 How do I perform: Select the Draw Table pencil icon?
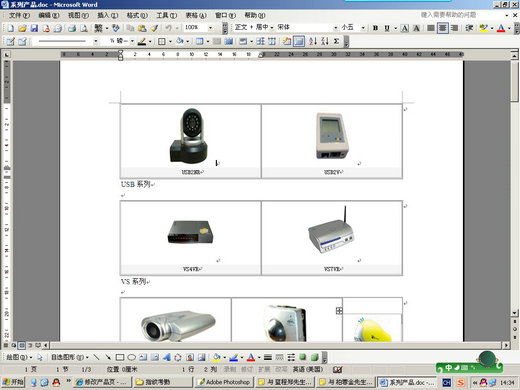pos(11,41)
